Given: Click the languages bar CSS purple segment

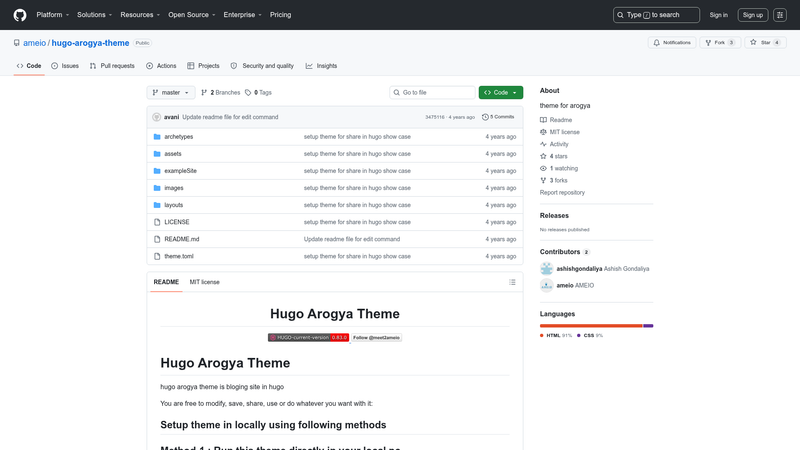Looking at the screenshot, I should pos(648,326).
